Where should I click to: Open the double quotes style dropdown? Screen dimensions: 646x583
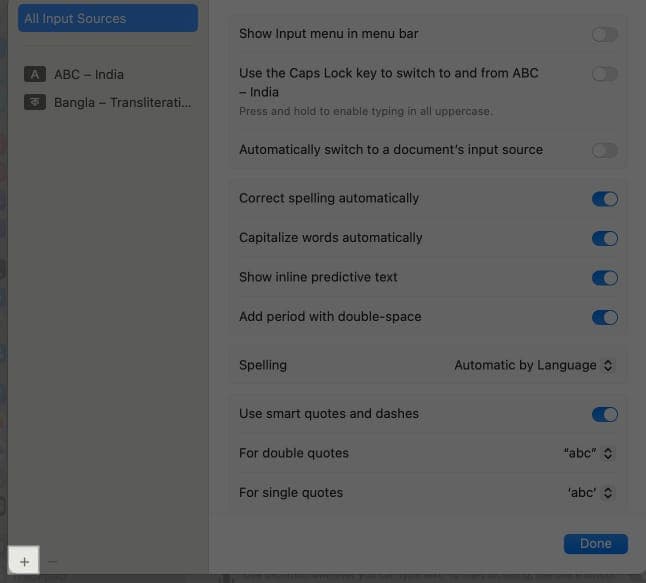click(588, 453)
